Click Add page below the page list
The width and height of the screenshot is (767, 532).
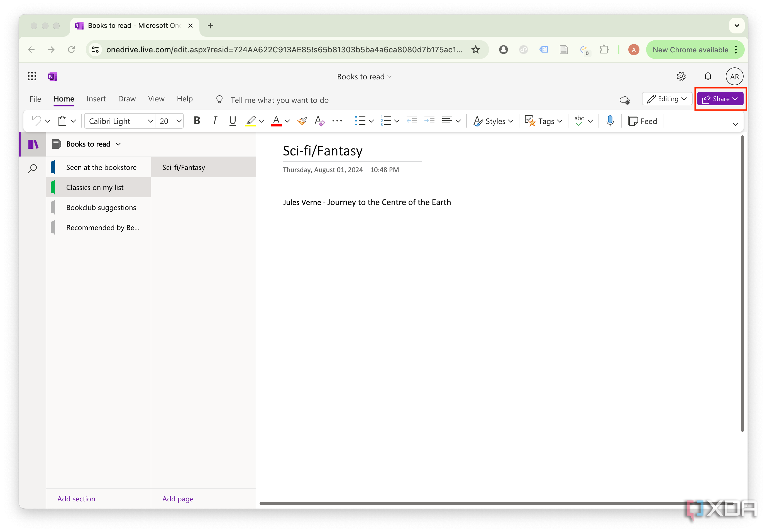coord(178,498)
